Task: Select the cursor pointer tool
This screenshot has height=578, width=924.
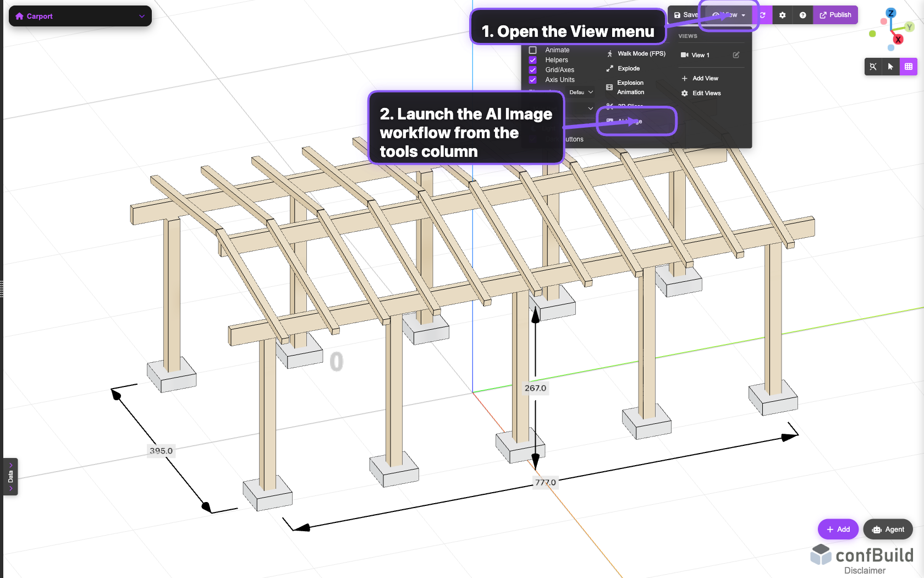Action: (x=890, y=67)
